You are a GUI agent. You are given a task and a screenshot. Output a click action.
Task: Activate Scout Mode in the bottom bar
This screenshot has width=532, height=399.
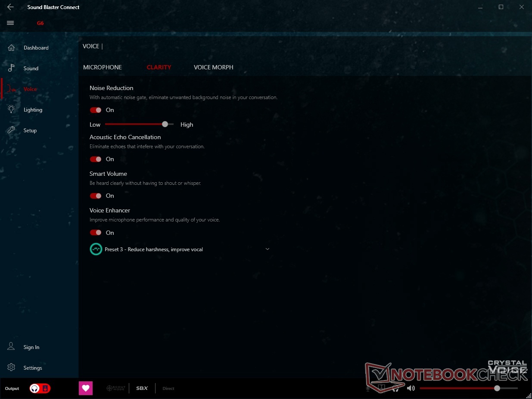(116, 388)
